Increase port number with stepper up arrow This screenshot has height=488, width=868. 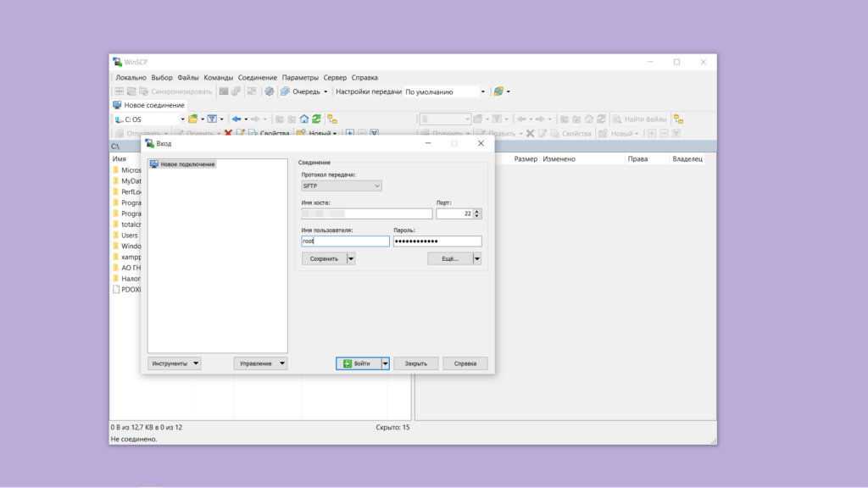tap(477, 211)
